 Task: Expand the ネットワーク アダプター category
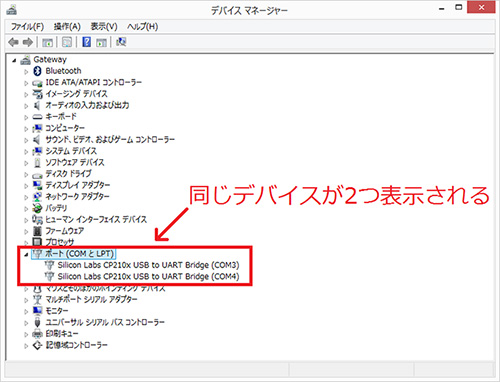click(26, 197)
